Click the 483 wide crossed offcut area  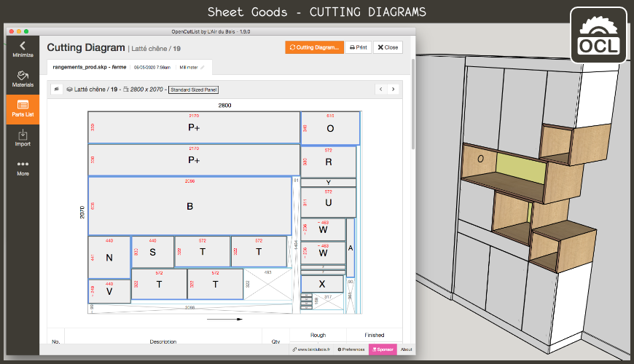point(267,285)
